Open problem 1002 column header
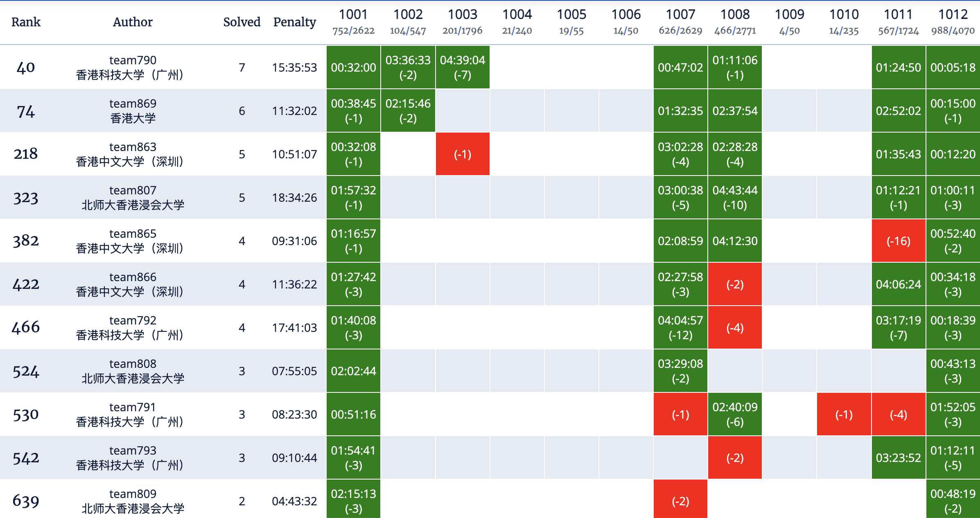 point(408,22)
